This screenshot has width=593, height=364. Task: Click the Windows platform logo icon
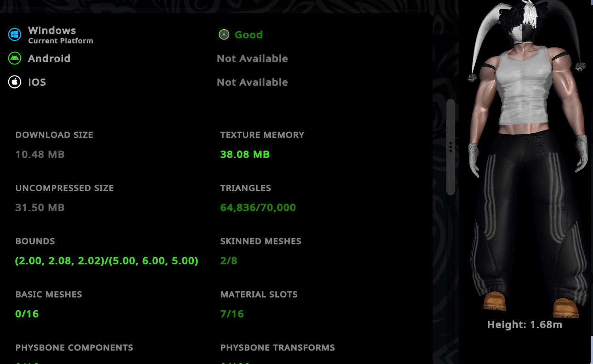pyautogui.click(x=15, y=34)
